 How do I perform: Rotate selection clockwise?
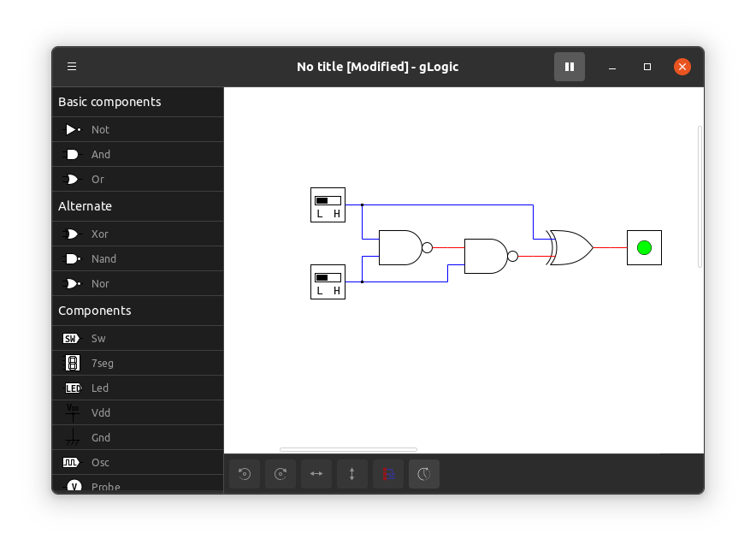(281, 474)
